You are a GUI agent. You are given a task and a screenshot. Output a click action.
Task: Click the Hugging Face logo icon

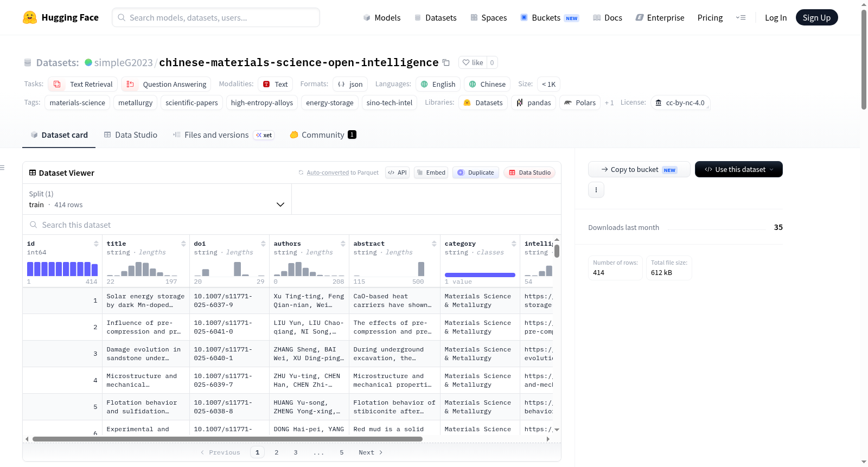[x=30, y=17]
